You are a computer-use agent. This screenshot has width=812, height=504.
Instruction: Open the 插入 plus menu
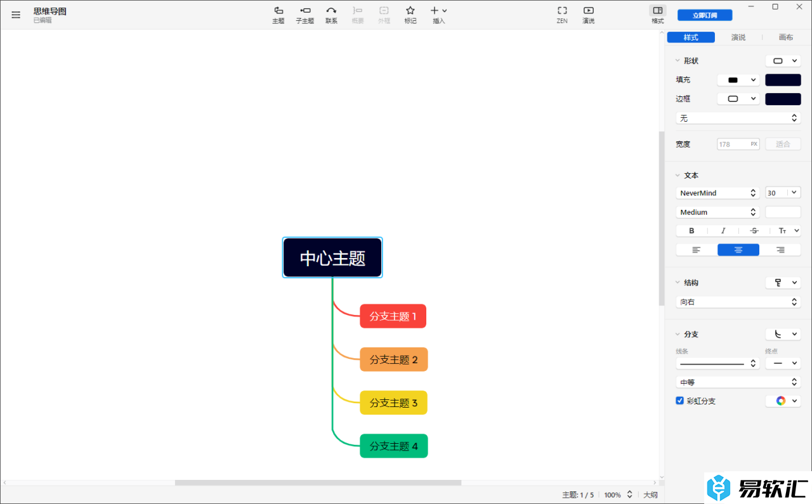[438, 15]
